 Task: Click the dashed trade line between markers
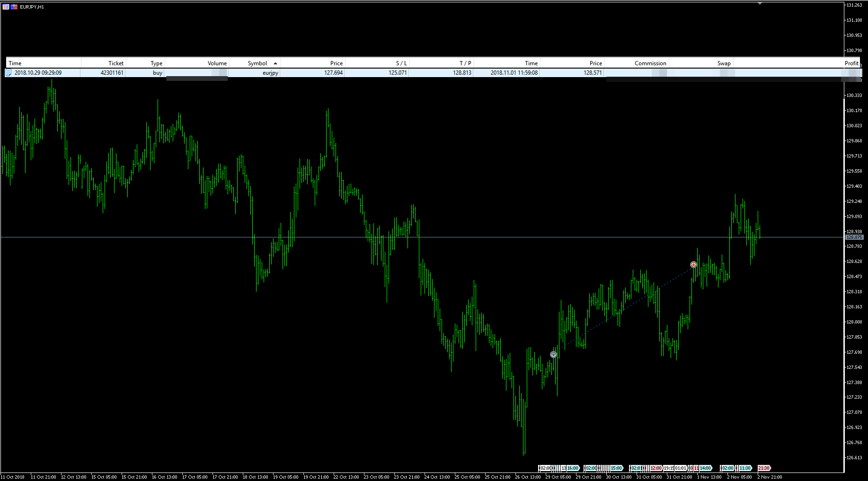tap(623, 310)
